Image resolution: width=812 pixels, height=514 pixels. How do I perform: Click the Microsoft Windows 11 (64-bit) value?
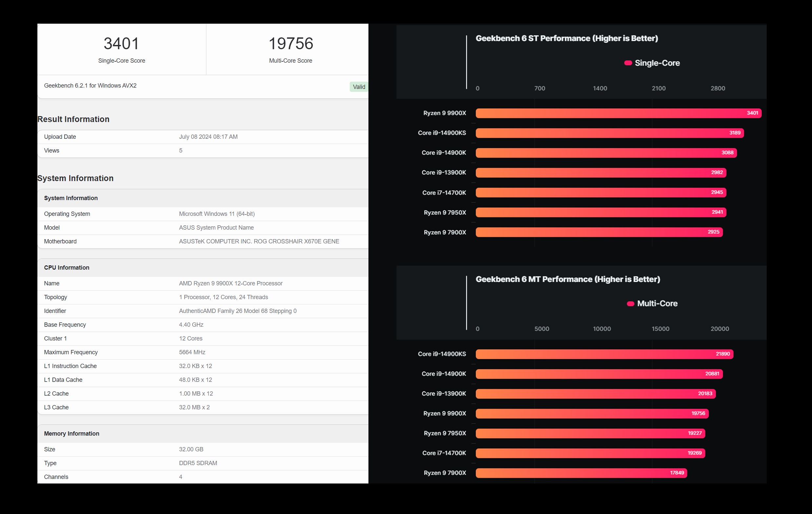click(x=217, y=214)
